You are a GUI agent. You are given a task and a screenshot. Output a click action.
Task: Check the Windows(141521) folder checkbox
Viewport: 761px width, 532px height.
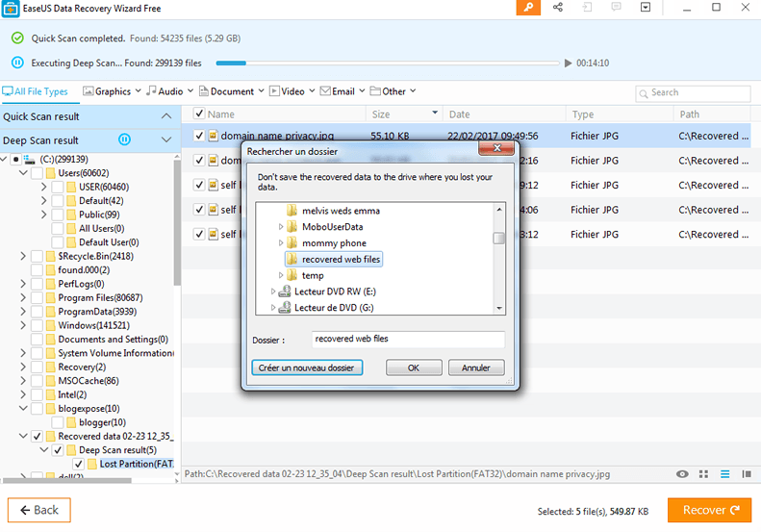pyautogui.click(x=37, y=325)
